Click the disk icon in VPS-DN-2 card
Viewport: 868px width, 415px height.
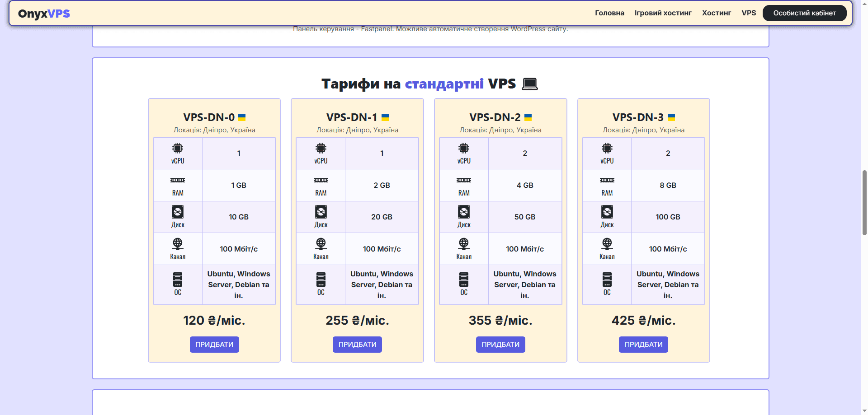464,212
